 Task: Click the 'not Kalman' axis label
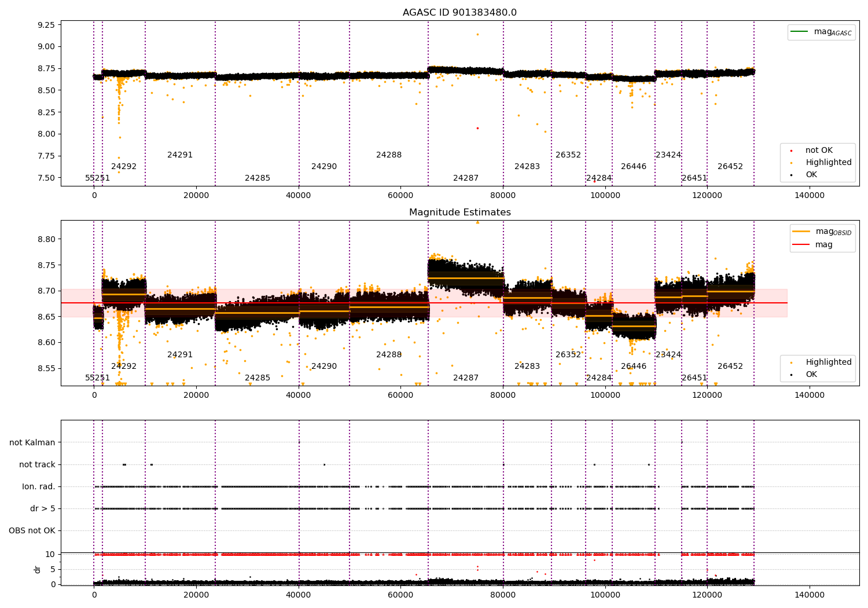pyautogui.click(x=32, y=442)
